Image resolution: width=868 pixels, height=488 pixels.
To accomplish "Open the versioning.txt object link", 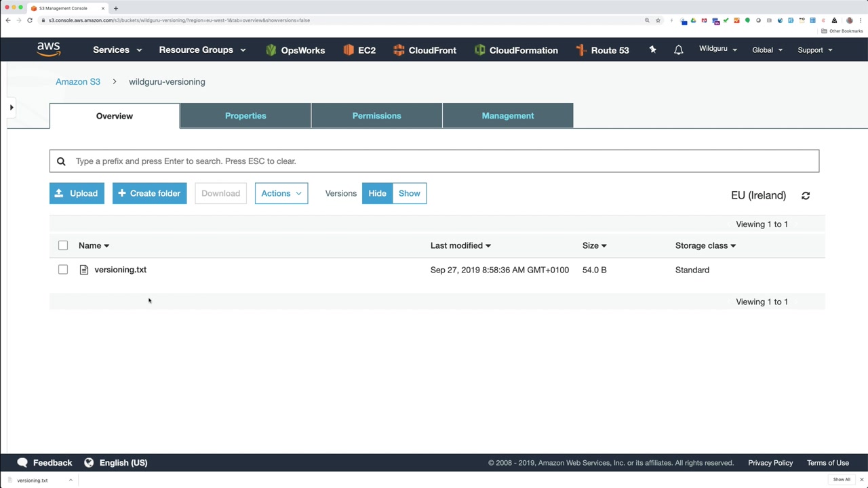I will pos(121,270).
